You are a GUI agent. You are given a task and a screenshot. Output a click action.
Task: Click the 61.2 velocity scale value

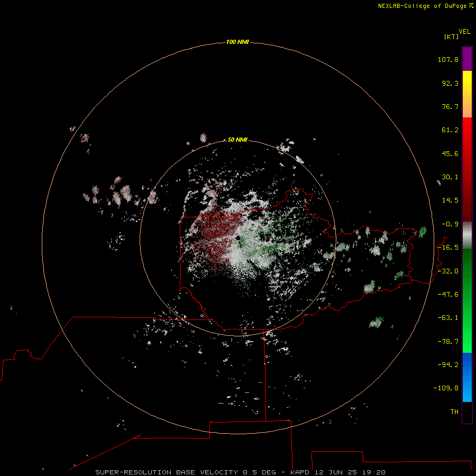pos(450,130)
